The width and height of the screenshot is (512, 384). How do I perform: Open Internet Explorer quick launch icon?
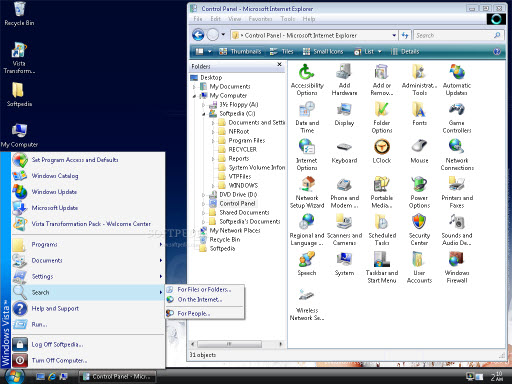coord(52,376)
